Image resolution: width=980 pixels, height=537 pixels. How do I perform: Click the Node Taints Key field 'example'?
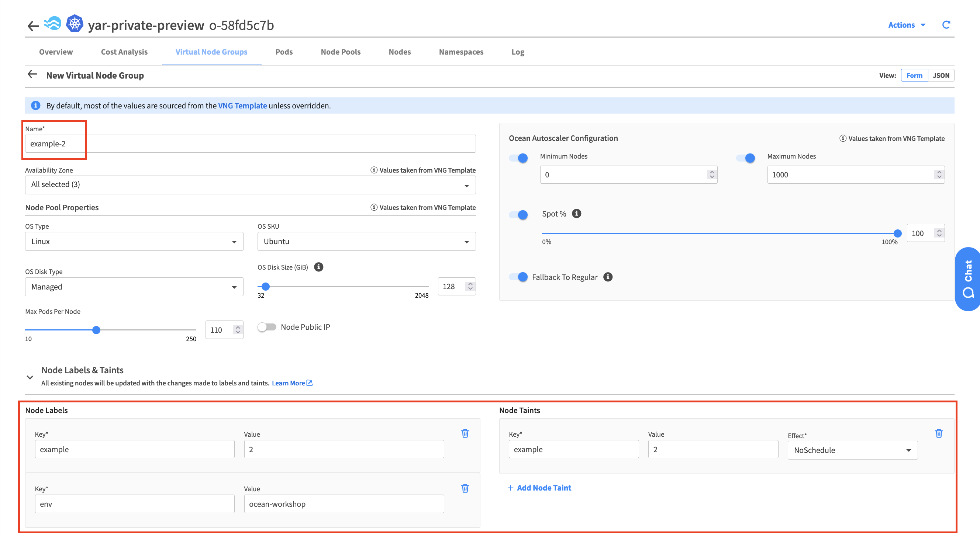pyautogui.click(x=574, y=449)
